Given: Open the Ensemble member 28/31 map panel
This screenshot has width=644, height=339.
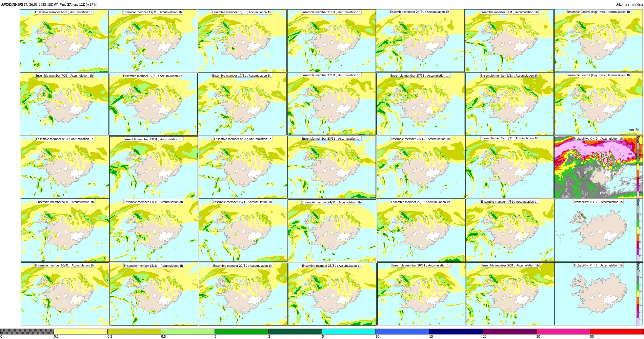Looking at the screenshot, I should tap(421, 167).
